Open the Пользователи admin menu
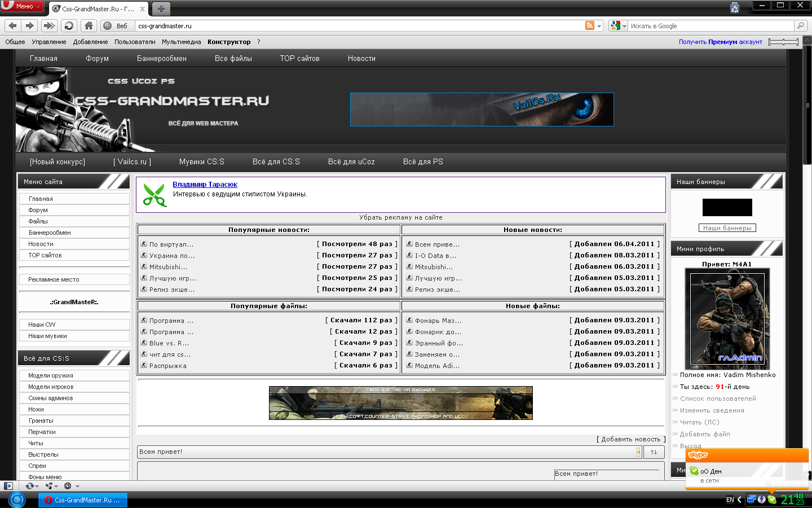Image resolution: width=812 pixels, height=508 pixels. pyautogui.click(x=135, y=42)
